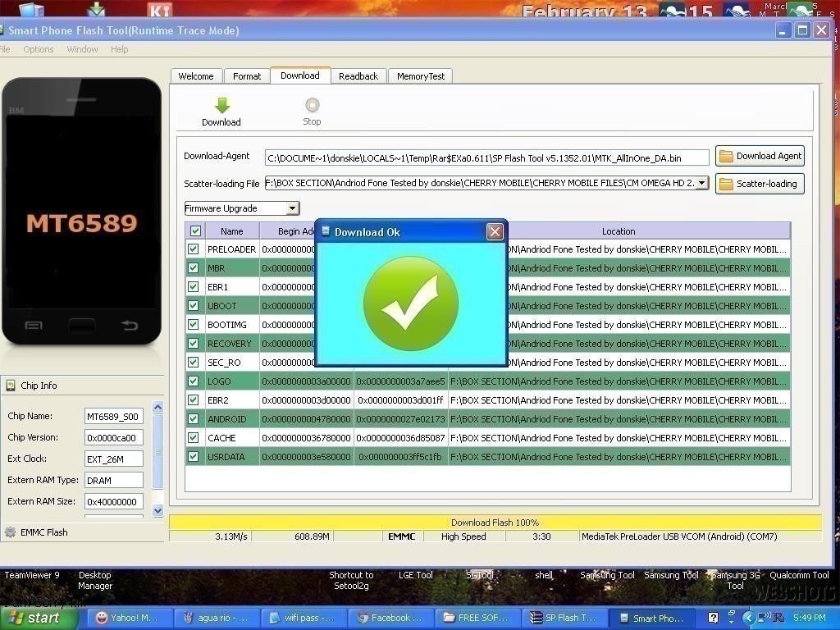Click the ANDROID end address 0x0000000027e02173
The image size is (840, 630).
click(x=400, y=419)
